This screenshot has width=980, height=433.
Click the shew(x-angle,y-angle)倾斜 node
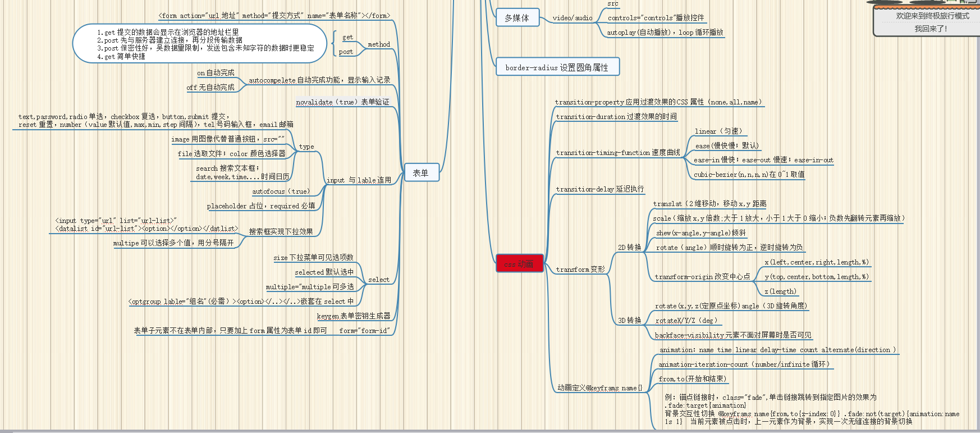[701, 233]
